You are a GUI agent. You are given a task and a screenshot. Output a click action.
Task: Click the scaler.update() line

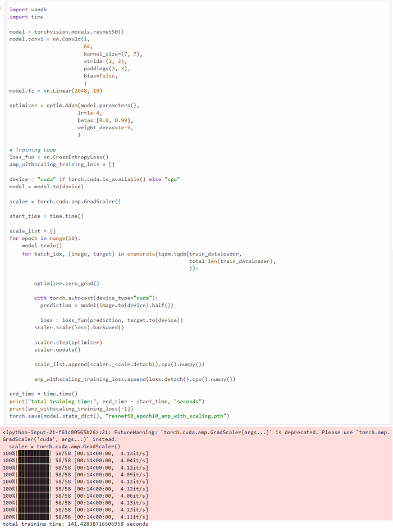(57, 350)
